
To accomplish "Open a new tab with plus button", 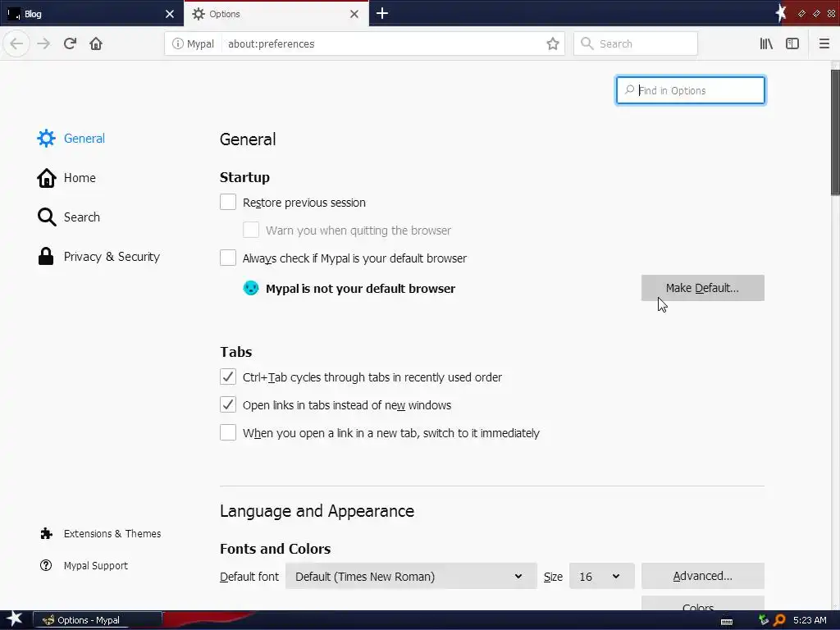I will pos(382,13).
